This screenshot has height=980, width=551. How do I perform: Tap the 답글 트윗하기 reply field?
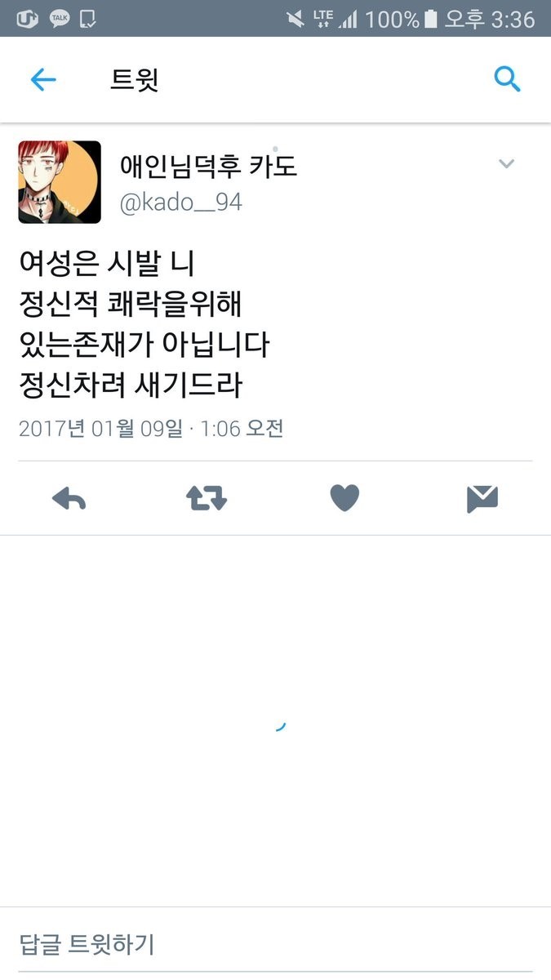[x=275, y=944]
